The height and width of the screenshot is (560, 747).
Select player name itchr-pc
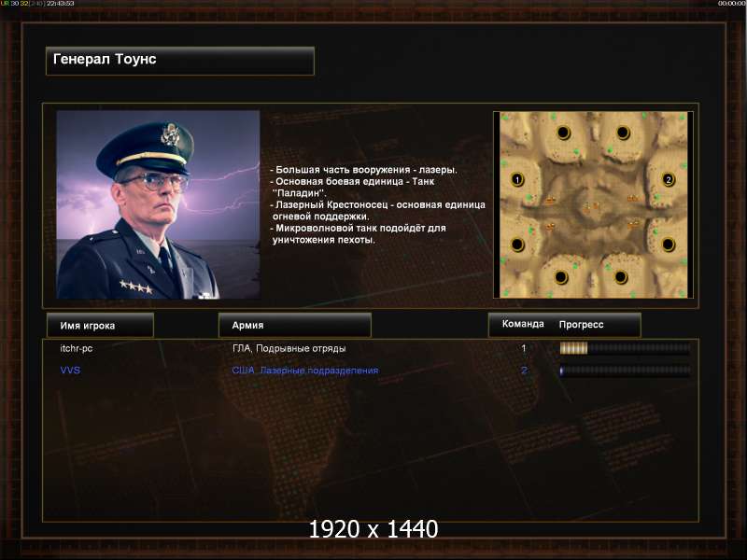(77, 348)
